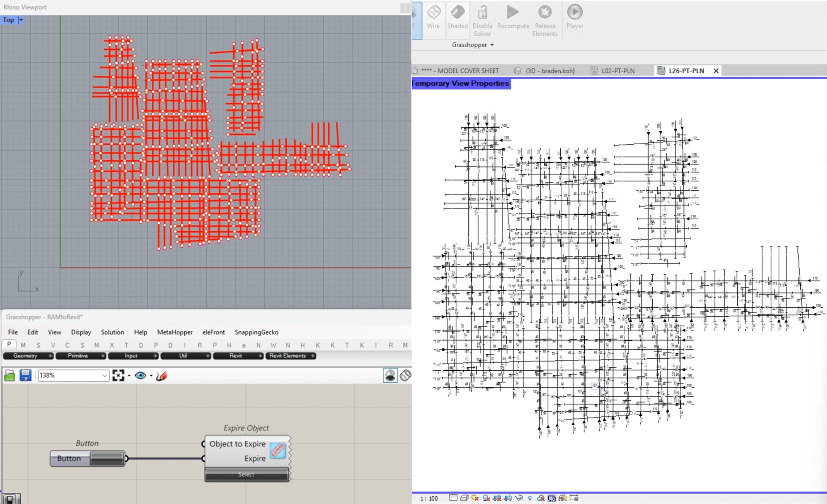Screen dimensions: 827x504
Task: Toggle the canvas preview eye icon
Action: click(140, 375)
